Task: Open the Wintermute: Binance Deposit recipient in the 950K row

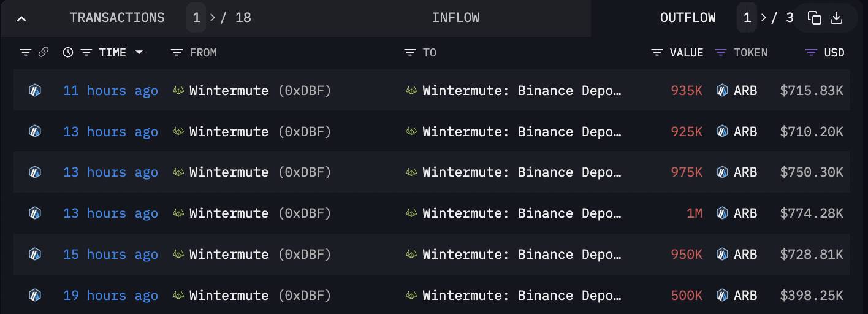Action: click(x=522, y=255)
